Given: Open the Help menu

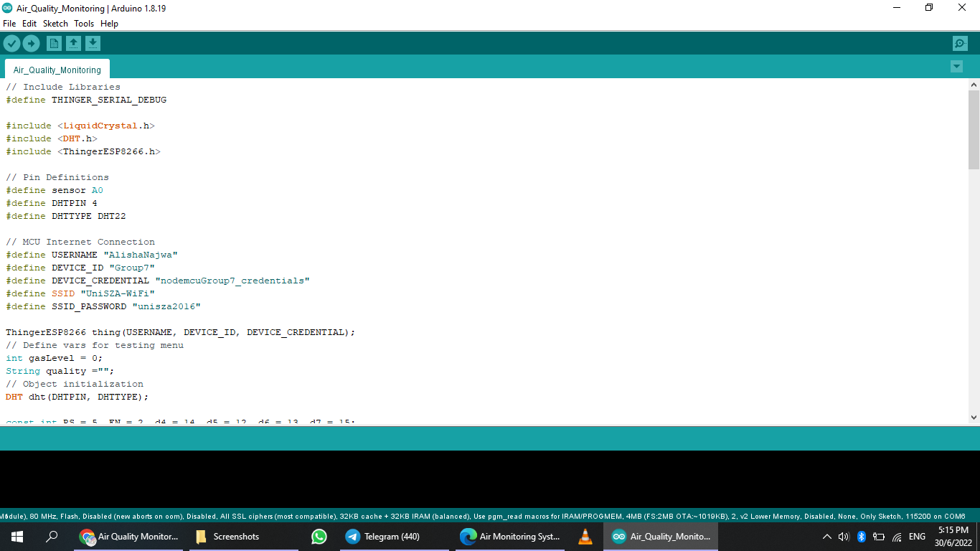Looking at the screenshot, I should pos(109,24).
